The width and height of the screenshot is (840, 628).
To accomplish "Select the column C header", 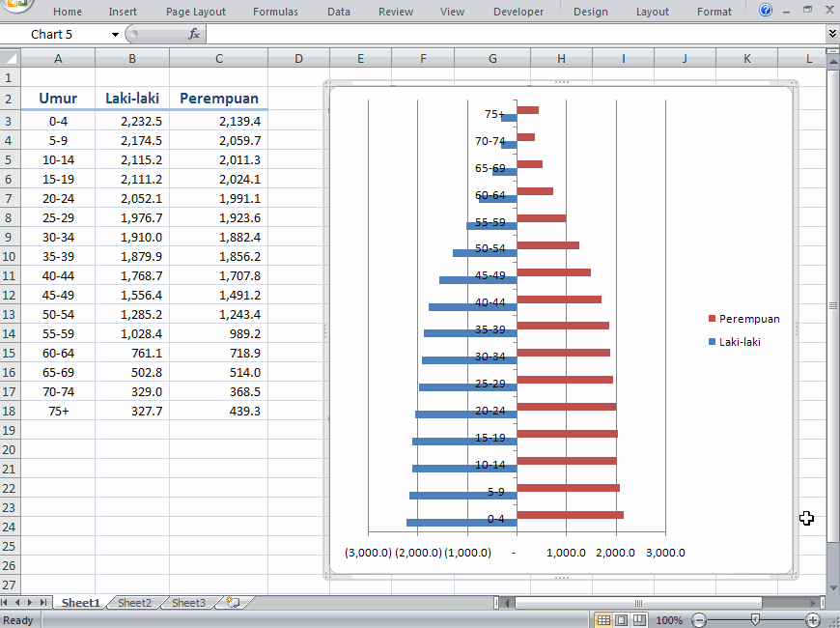I will (x=218, y=58).
